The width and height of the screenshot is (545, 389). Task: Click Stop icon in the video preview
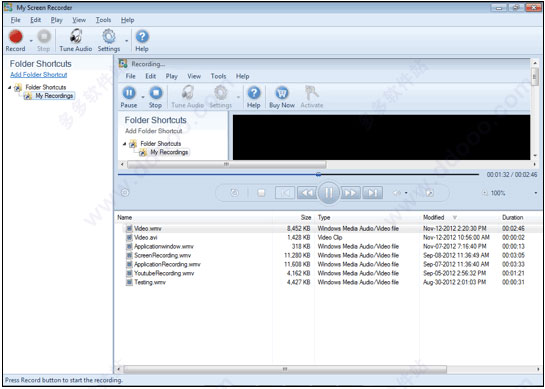pyautogui.click(x=155, y=93)
